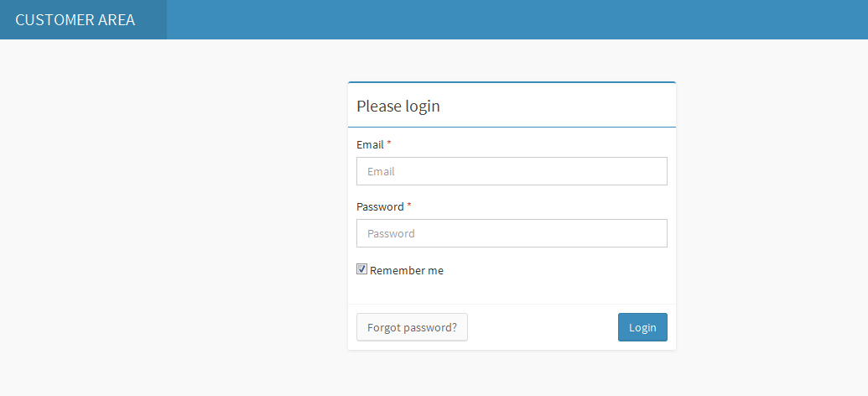Click the login panel footer between buttons

(542, 327)
